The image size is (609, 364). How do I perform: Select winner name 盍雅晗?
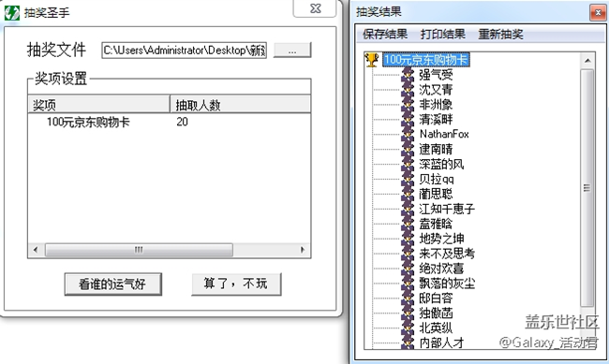[x=436, y=224]
